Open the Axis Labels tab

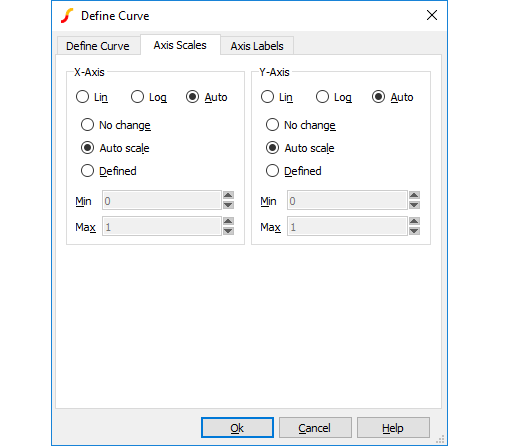coord(257,46)
